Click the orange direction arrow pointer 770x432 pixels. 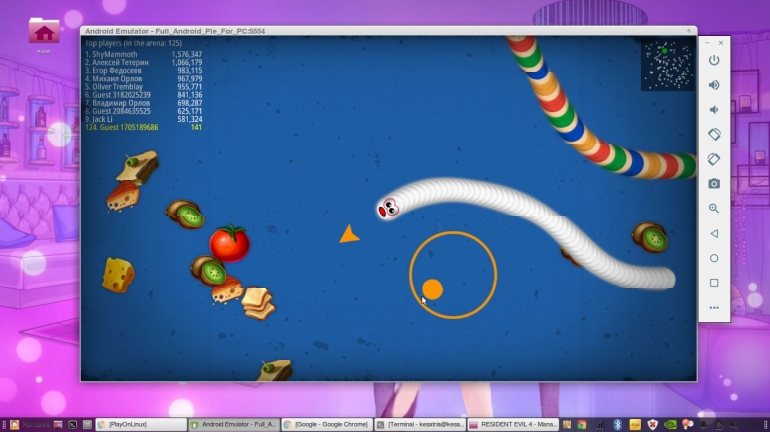[x=349, y=234]
